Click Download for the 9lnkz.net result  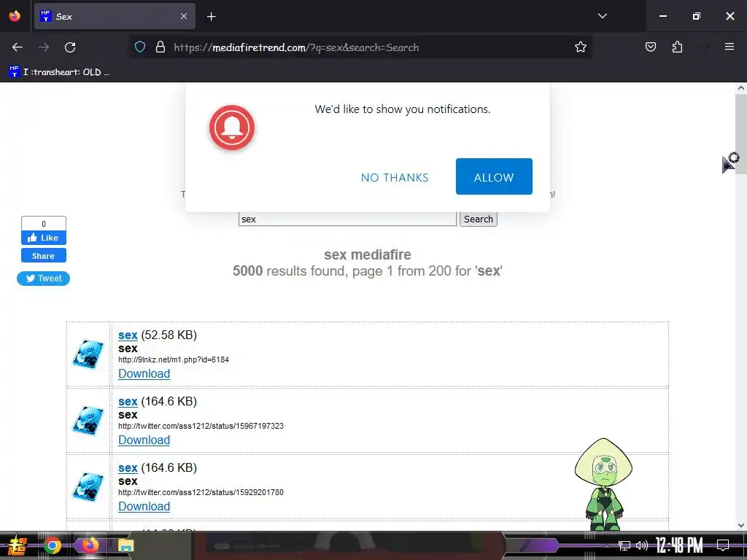click(x=144, y=374)
